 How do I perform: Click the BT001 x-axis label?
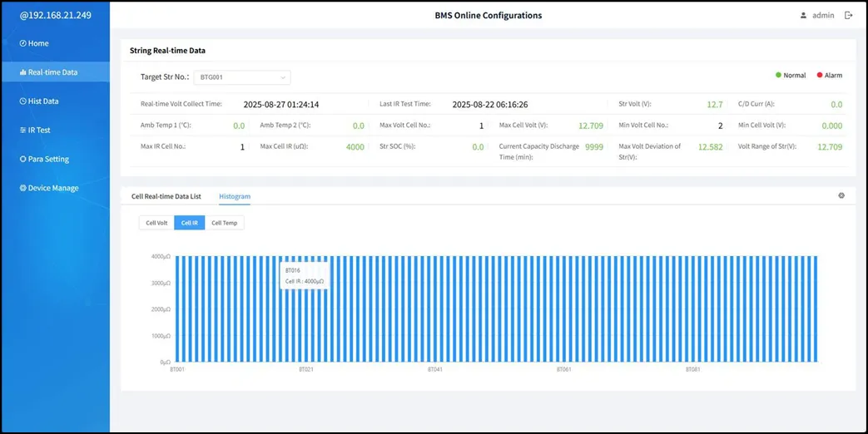[177, 369]
